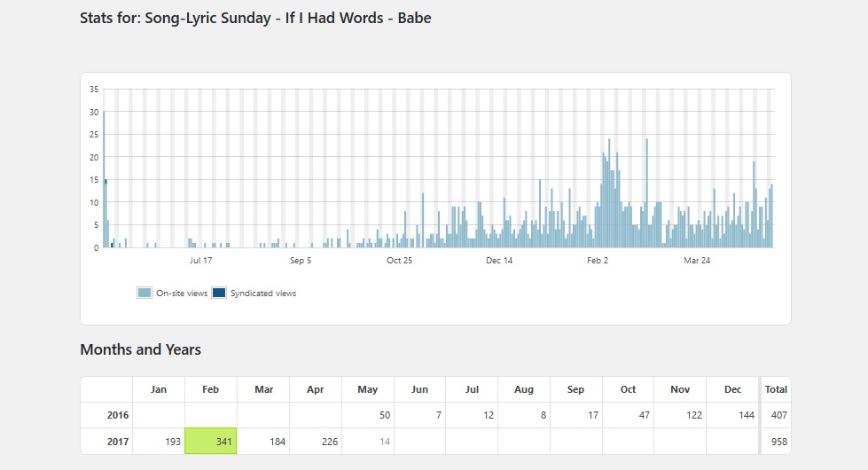Click the tallest bar at chart's far left

pyautogui.click(x=104, y=177)
